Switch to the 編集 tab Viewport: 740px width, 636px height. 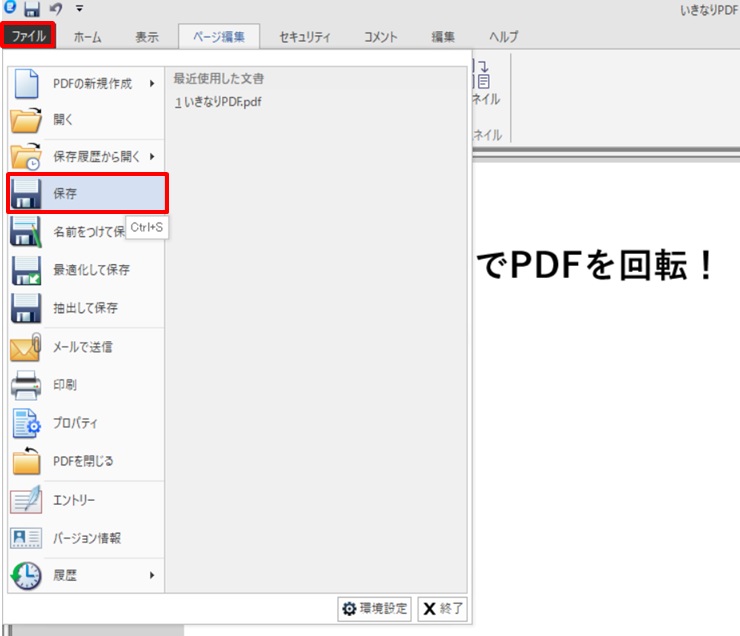(x=443, y=37)
